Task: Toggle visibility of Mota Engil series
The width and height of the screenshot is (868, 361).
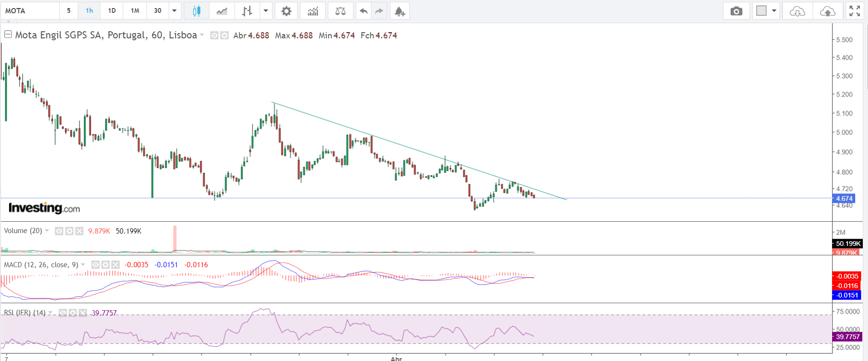Action: pos(214,36)
